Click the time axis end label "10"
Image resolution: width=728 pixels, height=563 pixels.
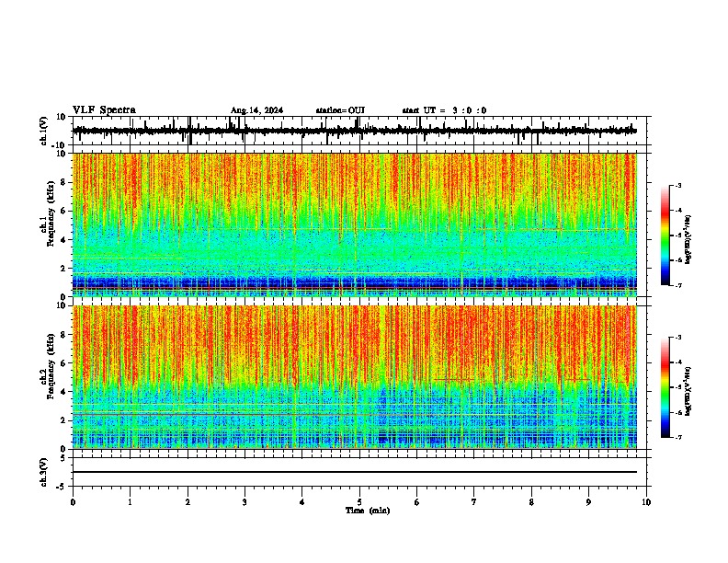(646, 502)
